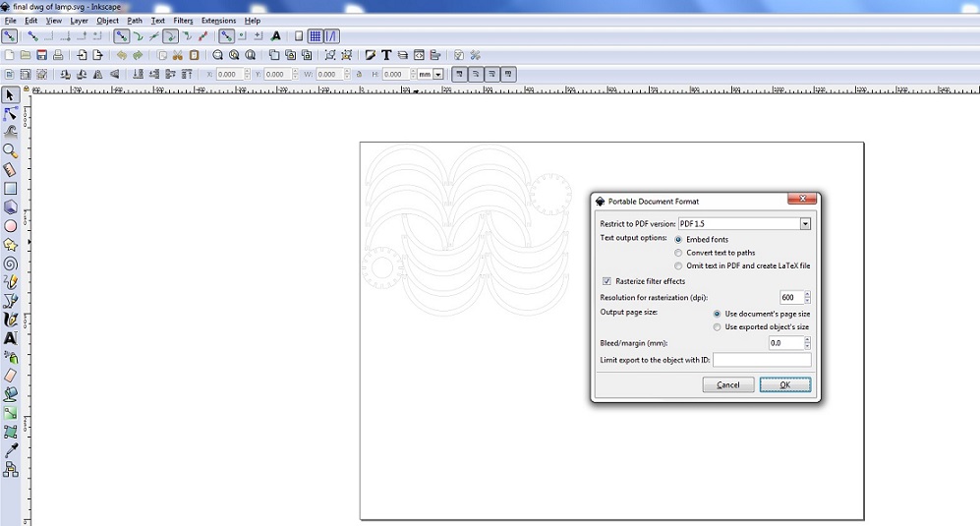
Task: Open the Path menu
Action: [135, 21]
